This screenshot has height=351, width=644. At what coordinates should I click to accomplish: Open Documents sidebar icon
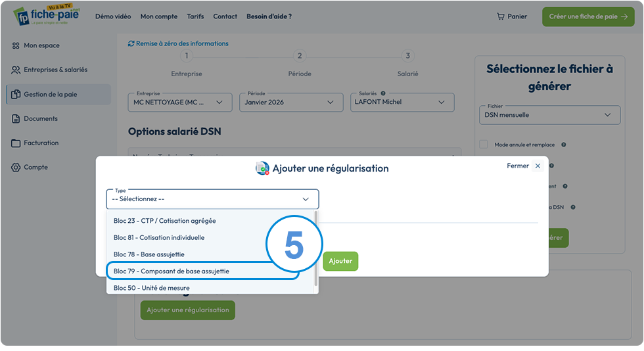pos(16,119)
